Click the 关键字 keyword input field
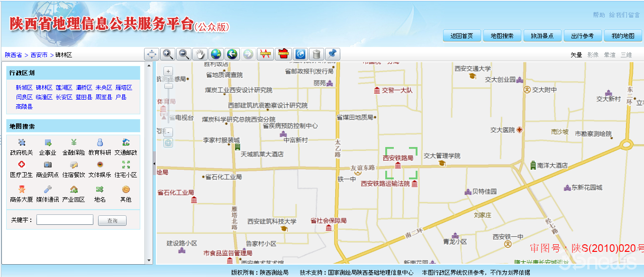644x277 pixels. point(65,220)
